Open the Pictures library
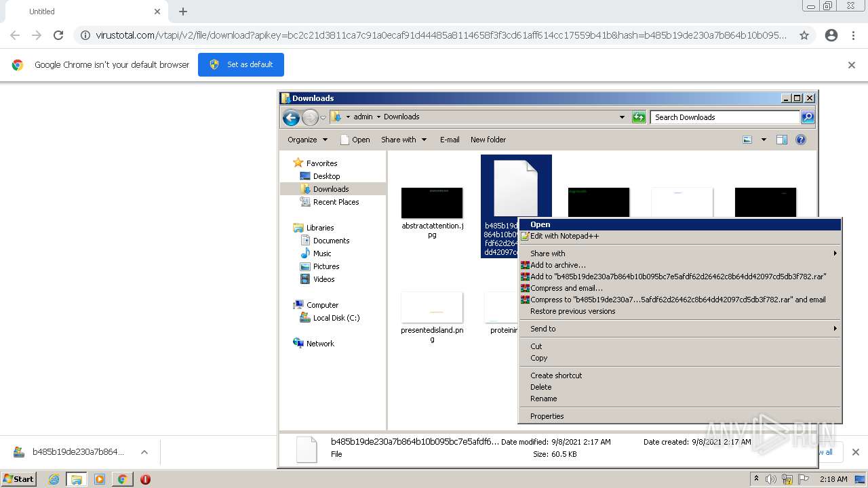The height and width of the screenshot is (488, 868). [x=325, y=266]
